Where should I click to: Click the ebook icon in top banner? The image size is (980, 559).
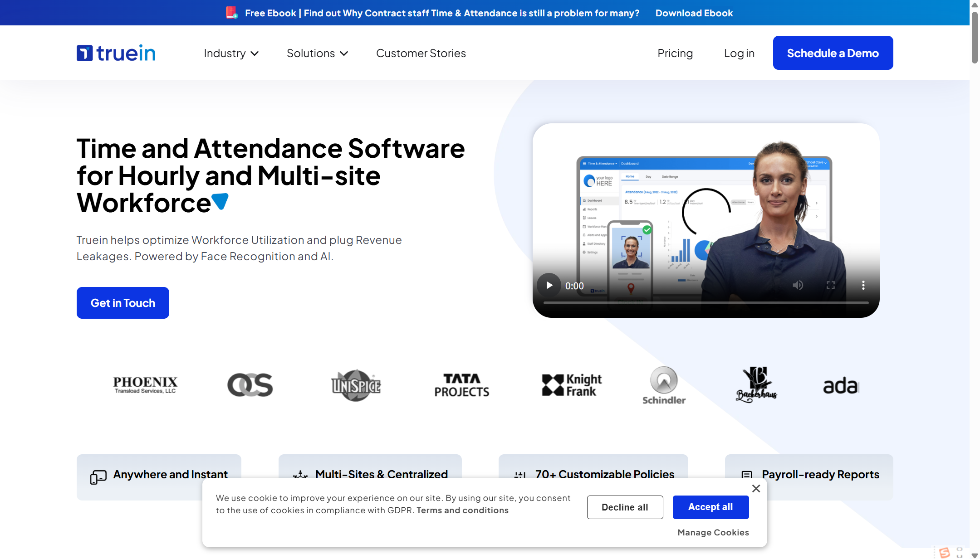click(232, 13)
